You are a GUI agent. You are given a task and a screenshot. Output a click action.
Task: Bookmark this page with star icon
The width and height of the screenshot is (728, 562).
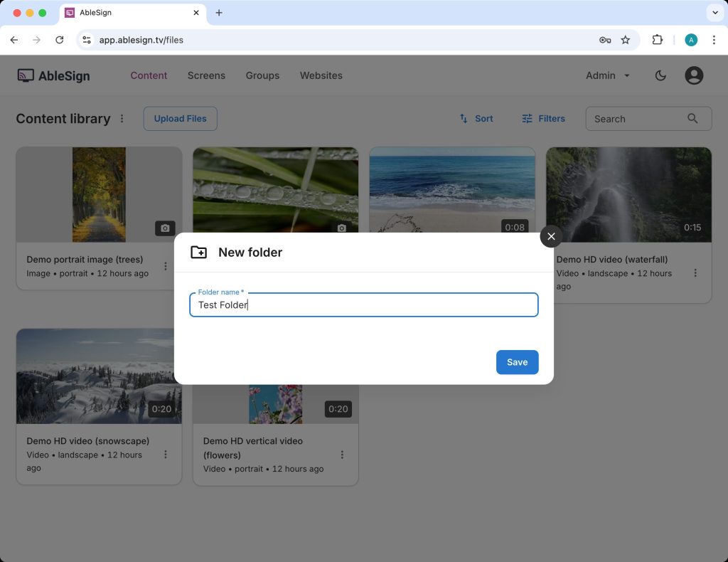(626, 40)
